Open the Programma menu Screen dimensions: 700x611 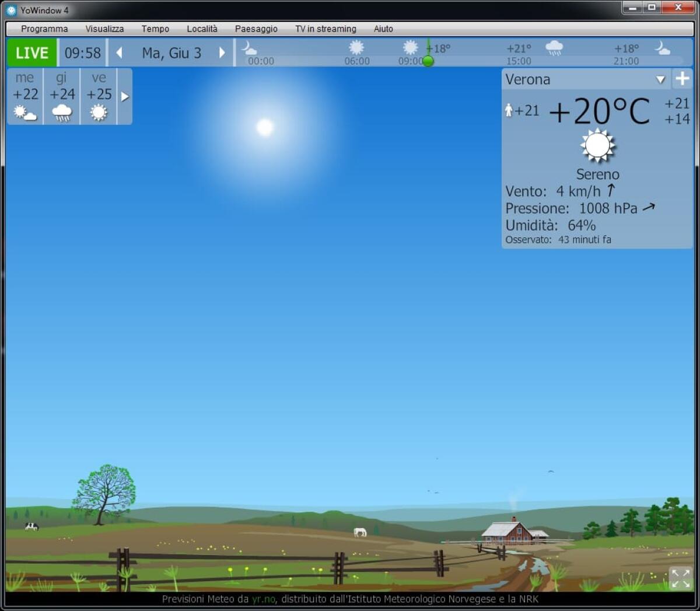click(44, 29)
